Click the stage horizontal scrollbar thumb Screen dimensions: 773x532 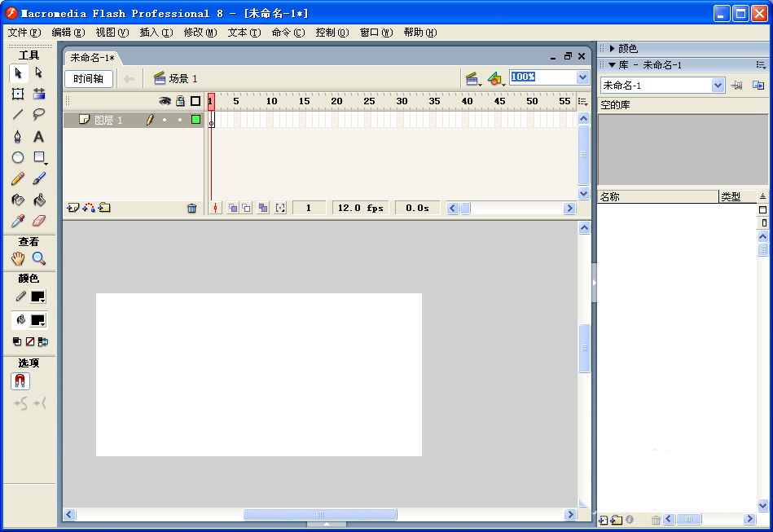(320, 514)
